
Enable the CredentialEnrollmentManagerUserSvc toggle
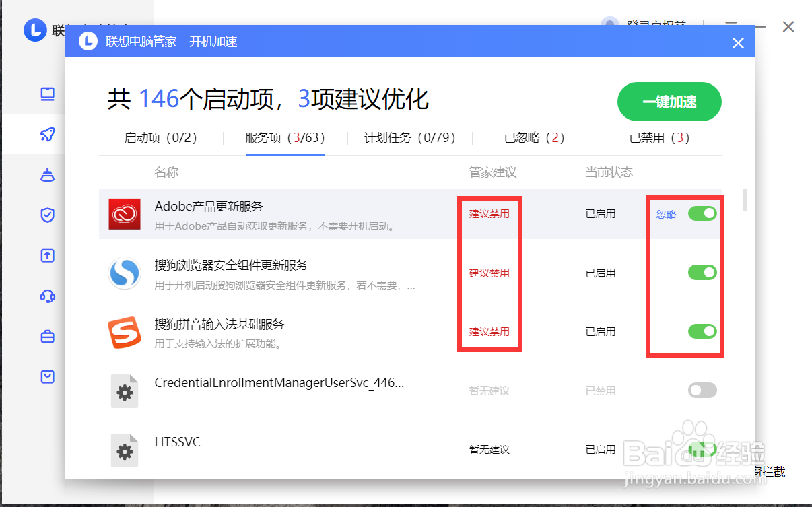coord(702,391)
